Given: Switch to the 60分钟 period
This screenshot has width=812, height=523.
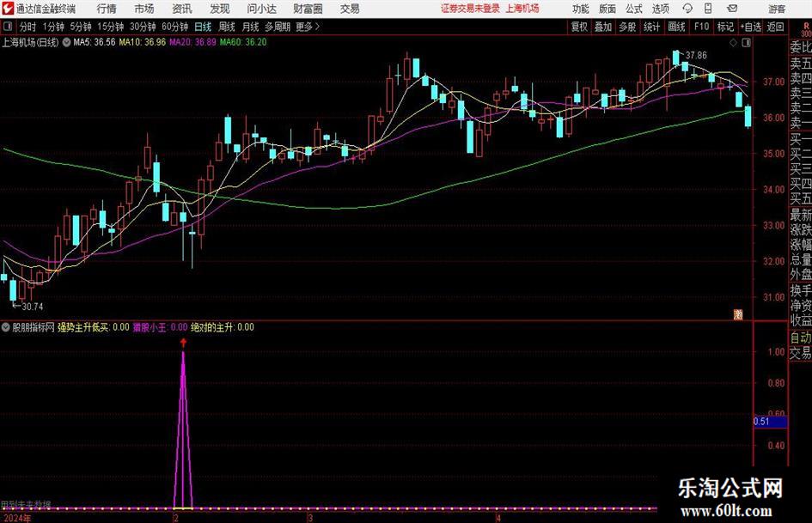Looking at the screenshot, I should [x=174, y=27].
